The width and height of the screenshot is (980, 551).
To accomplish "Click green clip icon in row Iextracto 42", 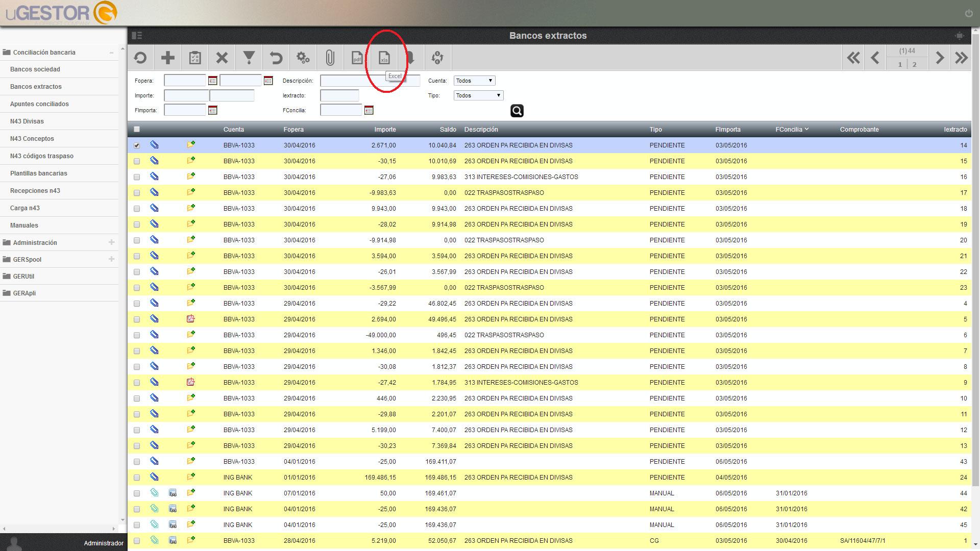I will tap(154, 509).
